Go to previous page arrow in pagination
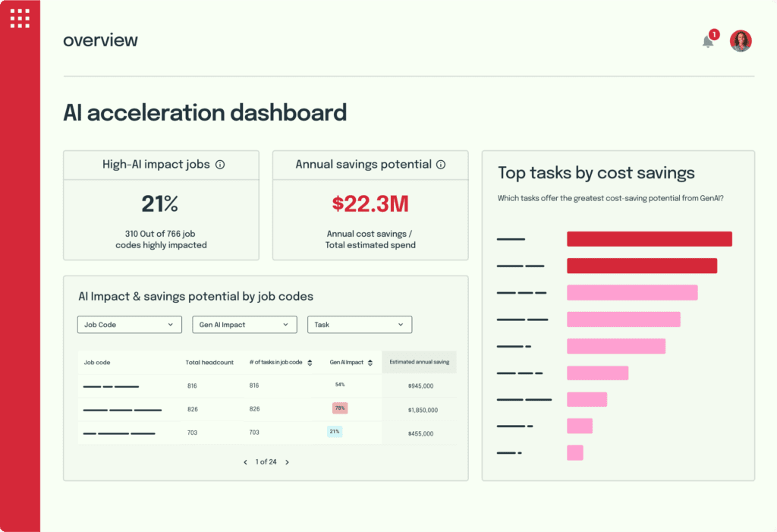 (x=245, y=461)
